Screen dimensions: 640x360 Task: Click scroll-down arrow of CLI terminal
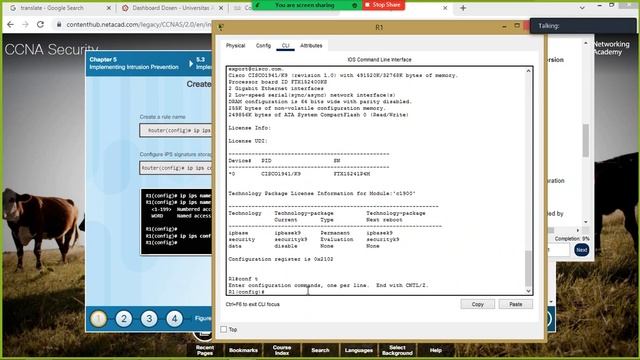click(529, 291)
